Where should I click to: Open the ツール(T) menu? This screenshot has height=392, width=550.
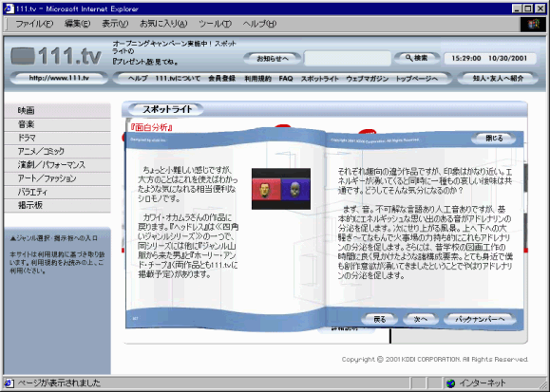tap(215, 24)
